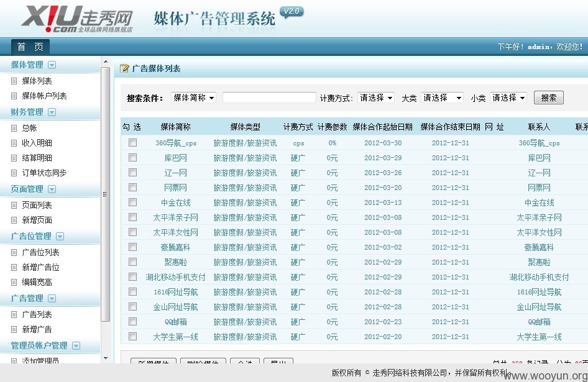Click the list icon before 新增广告
Viewport: 588px width, 382px height.
click(x=14, y=330)
